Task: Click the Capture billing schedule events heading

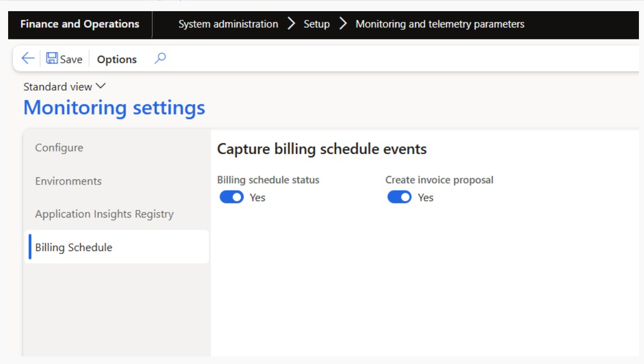Action: tap(322, 149)
